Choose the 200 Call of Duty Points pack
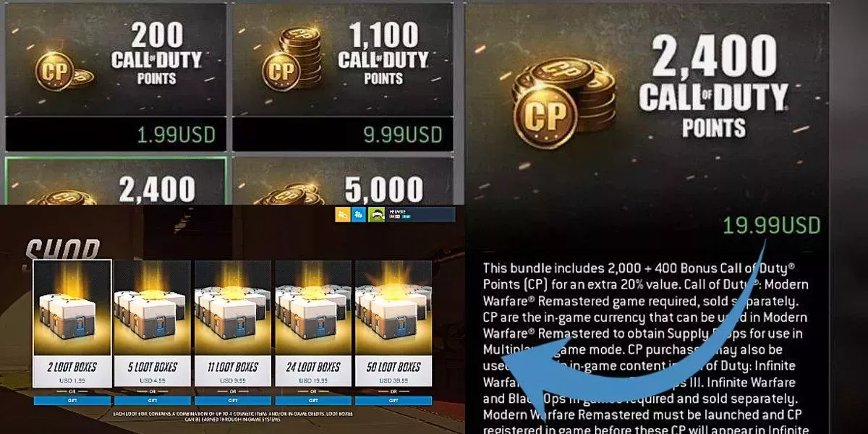This screenshot has width=868, height=434. click(x=116, y=77)
